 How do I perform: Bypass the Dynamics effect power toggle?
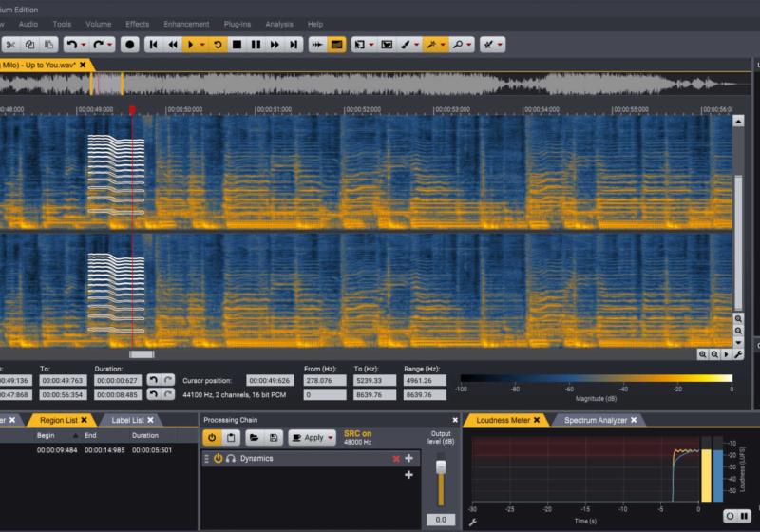pos(218,458)
